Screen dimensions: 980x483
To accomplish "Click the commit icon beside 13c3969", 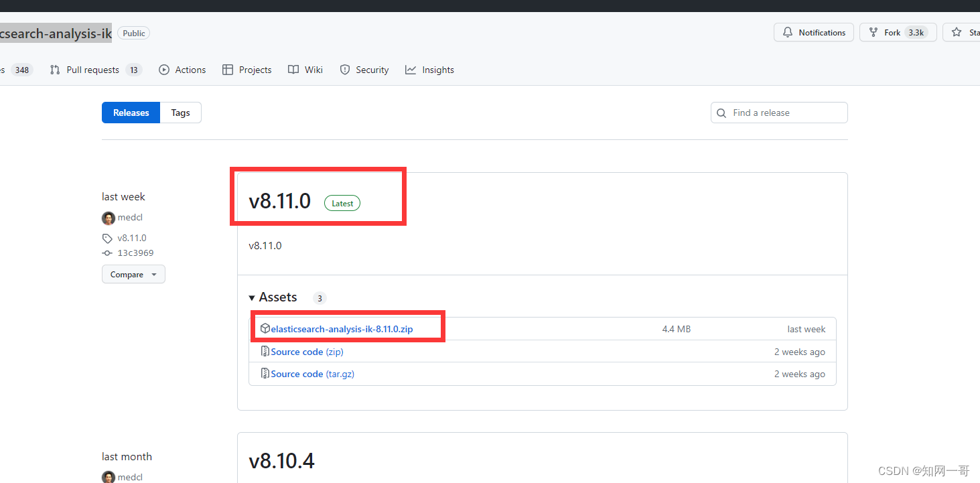I will (x=107, y=253).
